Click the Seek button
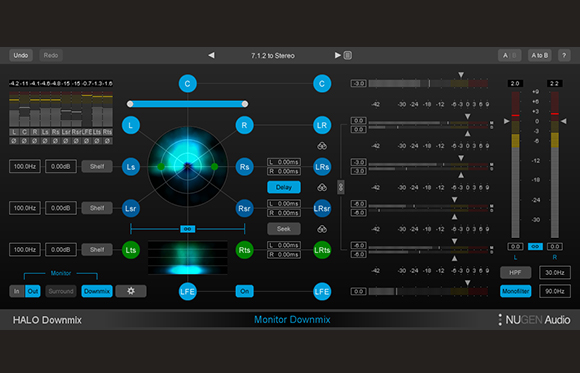 284,229
